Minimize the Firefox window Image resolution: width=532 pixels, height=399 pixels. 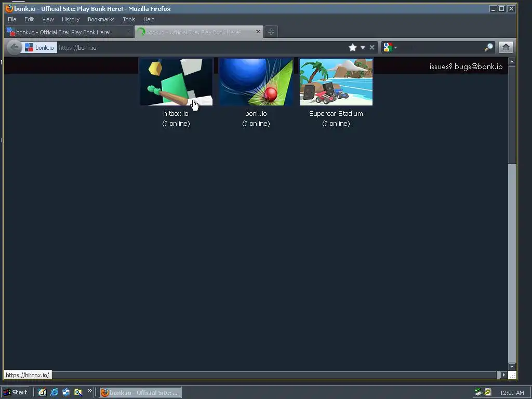tap(493, 9)
